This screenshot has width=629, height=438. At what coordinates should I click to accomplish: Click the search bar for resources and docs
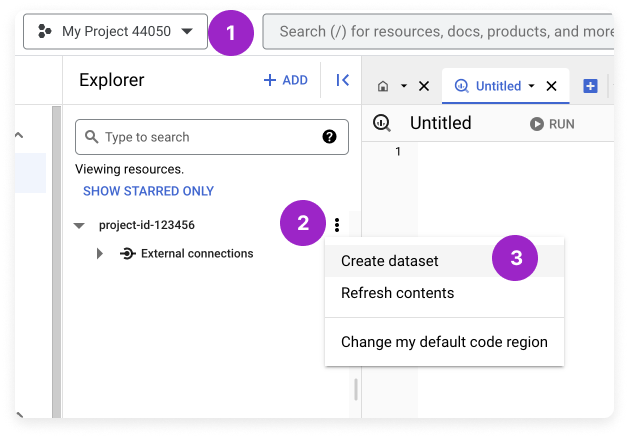pos(438,31)
